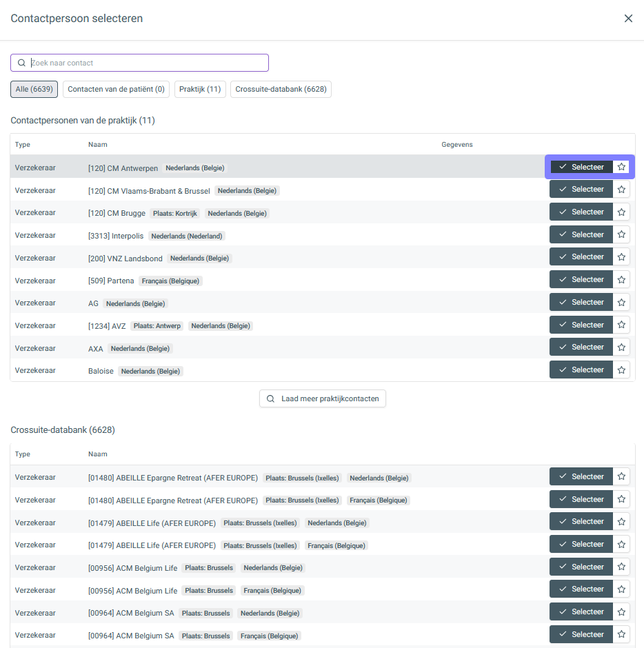The width and height of the screenshot is (644, 648).
Task: Click 'Type' header in Crossuite-databank table
Action: coord(22,454)
